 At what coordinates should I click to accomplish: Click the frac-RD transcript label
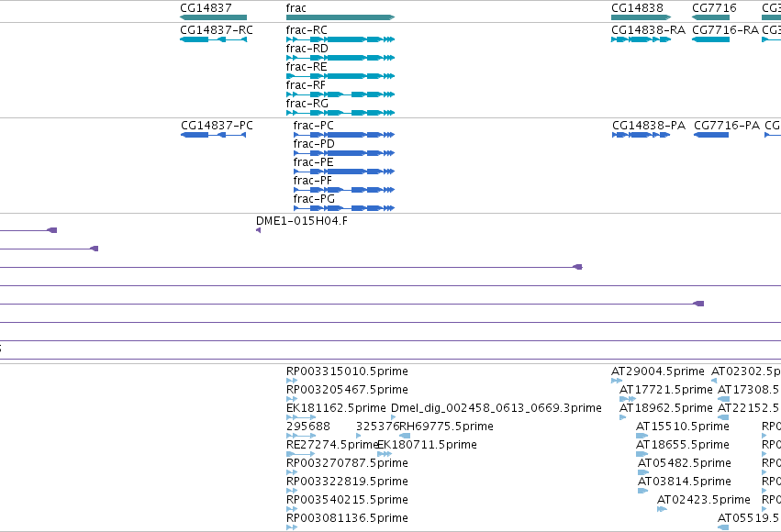click(307, 49)
